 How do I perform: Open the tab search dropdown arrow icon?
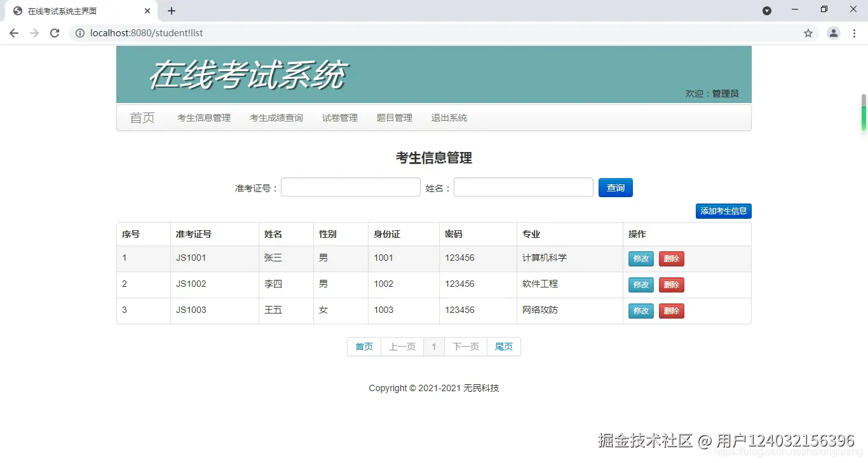pos(767,11)
